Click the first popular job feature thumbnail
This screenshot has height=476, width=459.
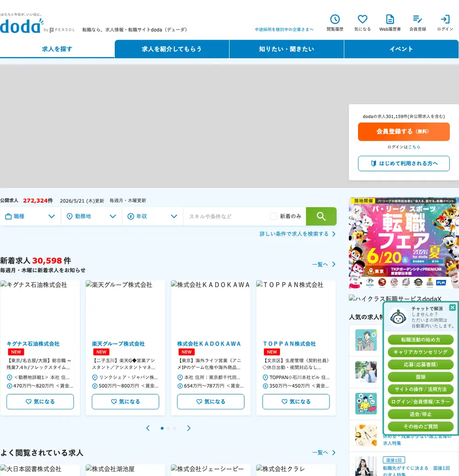coord(366,340)
